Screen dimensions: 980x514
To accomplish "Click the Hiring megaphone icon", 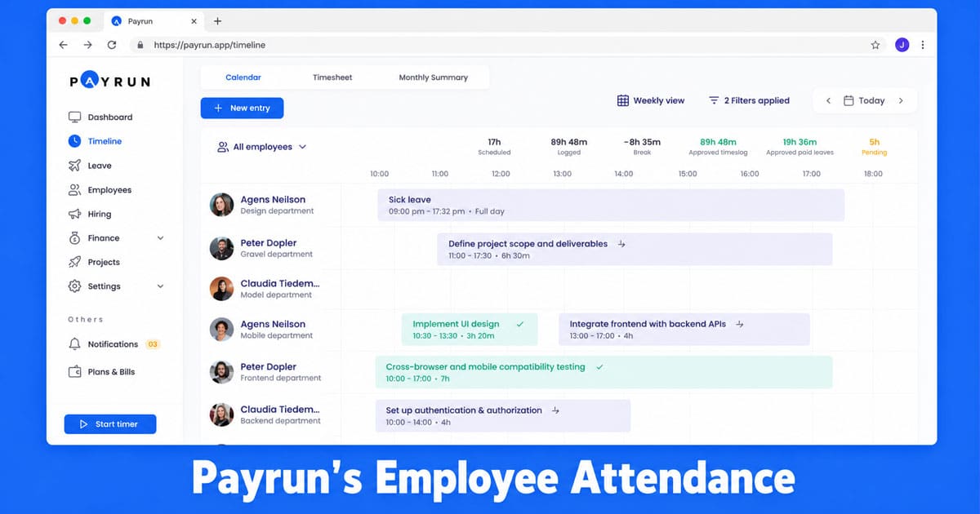I will [x=74, y=214].
